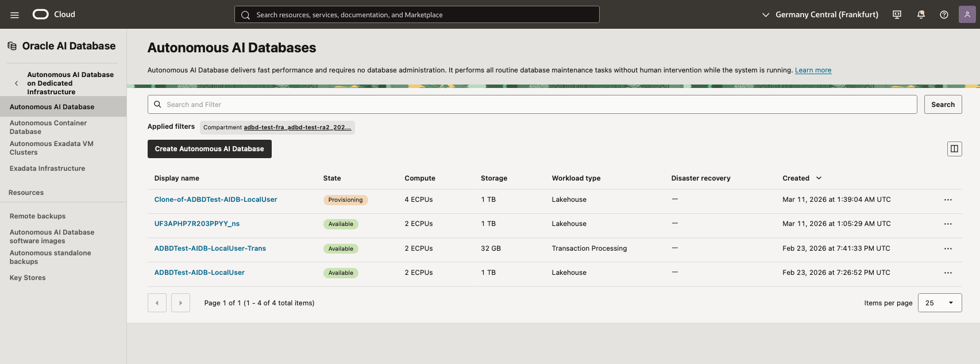Click the Oracle AI Database sidebar title
Image resolution: width=980 pixels, height=364 pixels.
point(69,46)
